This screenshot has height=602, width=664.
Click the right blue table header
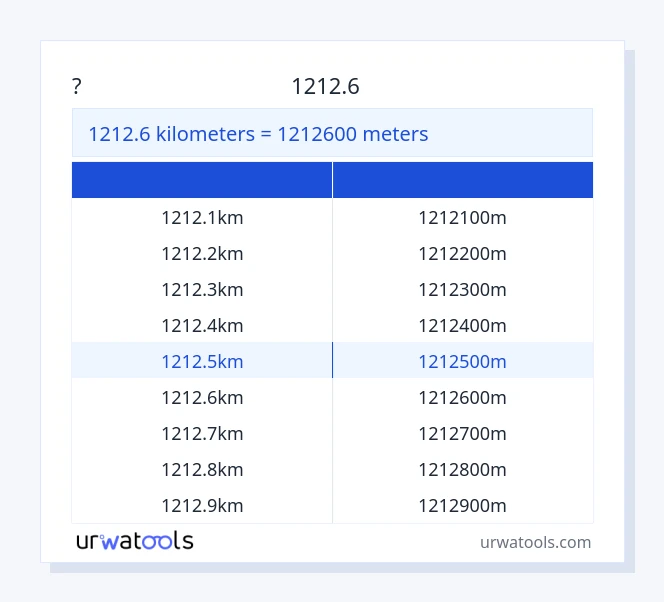pyautogui.click(x=463, y=180)
